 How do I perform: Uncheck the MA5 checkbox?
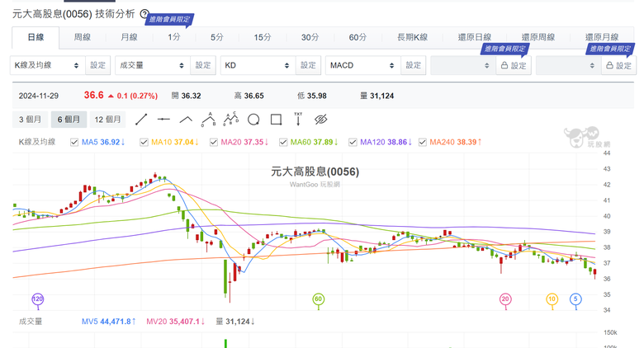74,142
